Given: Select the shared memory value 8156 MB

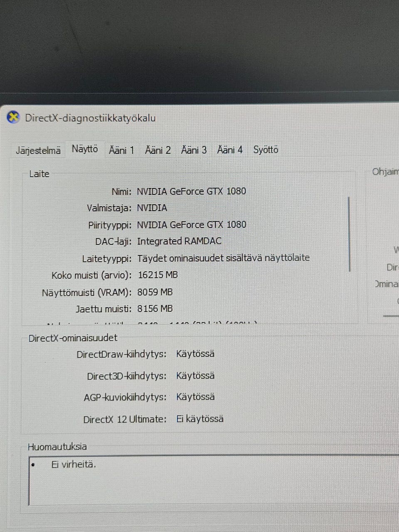Looking at the screenshot, I should pyautogui.click(x=155, y=308).
